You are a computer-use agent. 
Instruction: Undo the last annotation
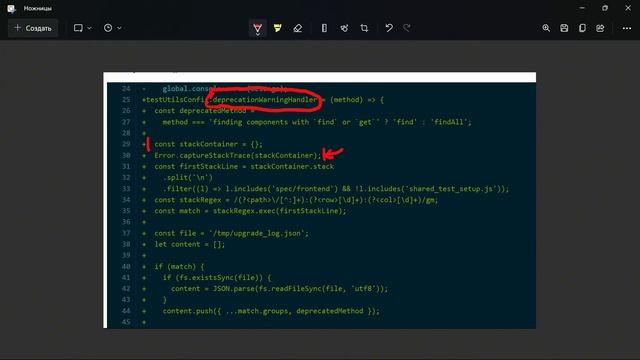pyautogui.click(x=389, y=28)
